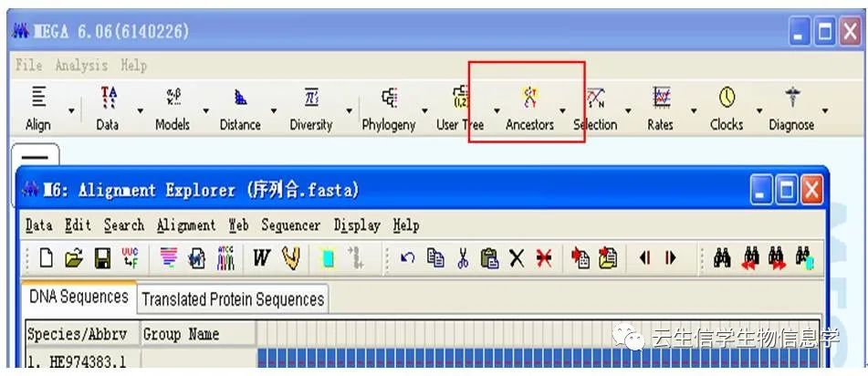Paste with the clipboard icon
Image resolution: width=868 pixels, height=376 pixels.
(x=489, y=258)
